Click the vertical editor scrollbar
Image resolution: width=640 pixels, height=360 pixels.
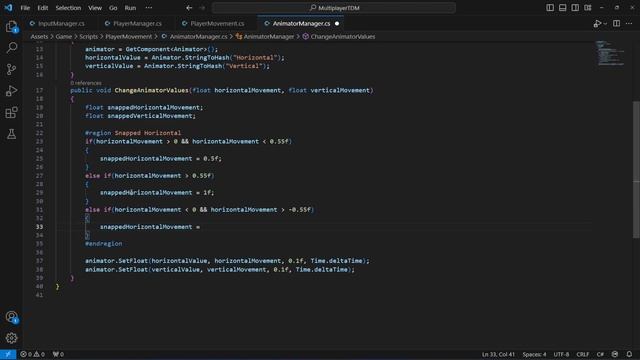tap(636, 169)
